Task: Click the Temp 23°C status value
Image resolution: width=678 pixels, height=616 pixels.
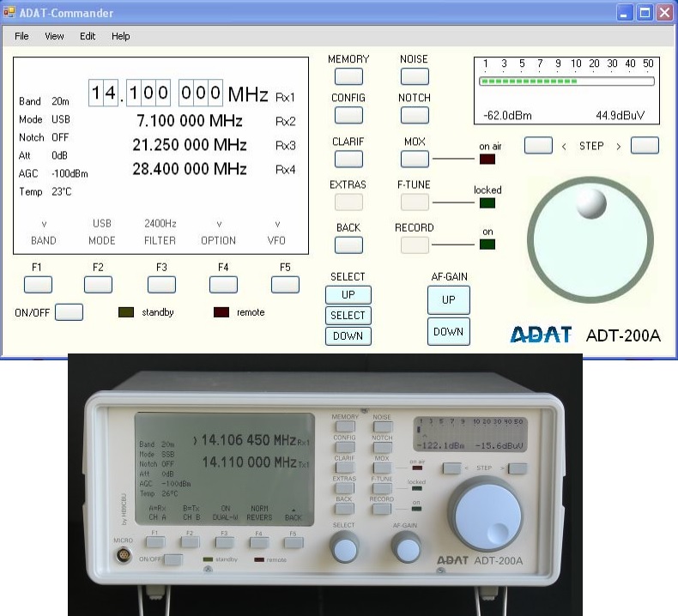Action: [62, 191]
